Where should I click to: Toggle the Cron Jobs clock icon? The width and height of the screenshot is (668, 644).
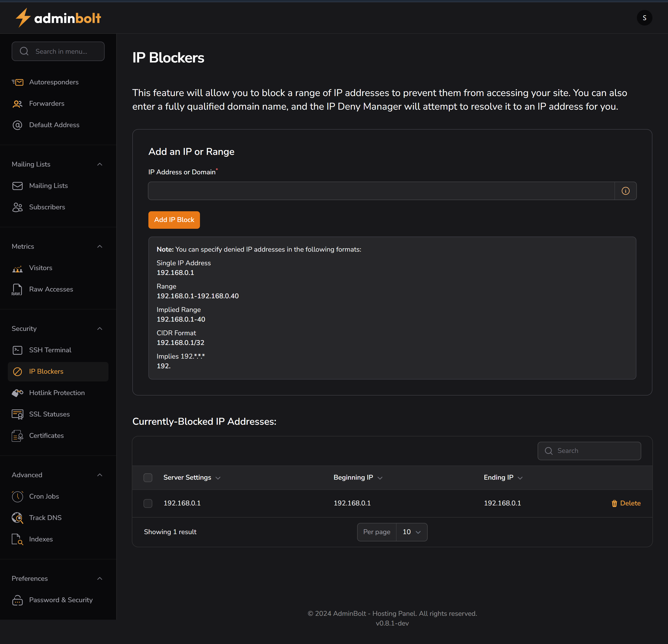18,496
